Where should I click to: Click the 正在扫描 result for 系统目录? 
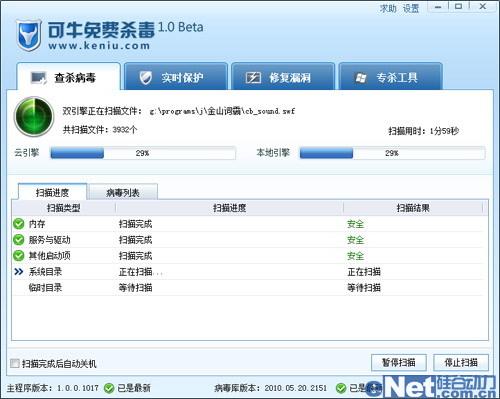364,272
